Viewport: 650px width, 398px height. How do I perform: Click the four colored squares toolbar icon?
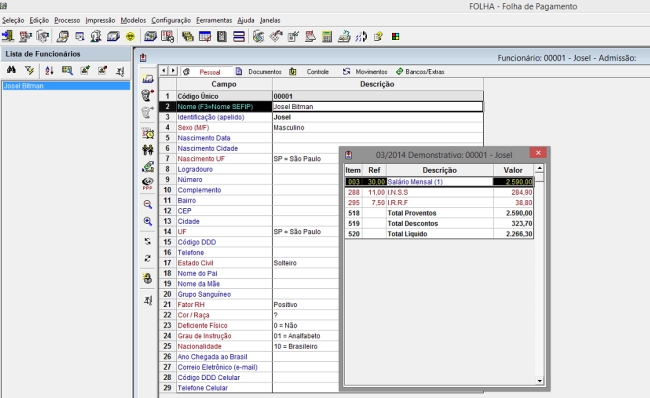[395, 36]
